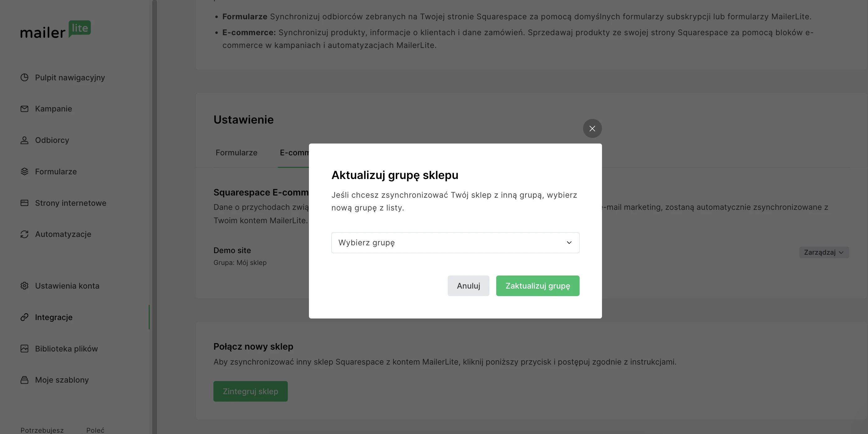Click the chevron in group selector
Screen dimensions: 868x434
tap(569, 243)
